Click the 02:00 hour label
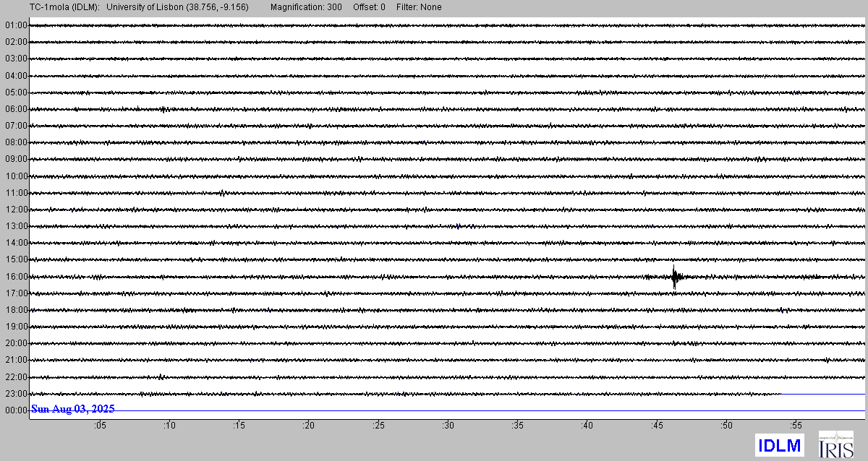Viewport: 868px width, 461px height. pos(16,42)
